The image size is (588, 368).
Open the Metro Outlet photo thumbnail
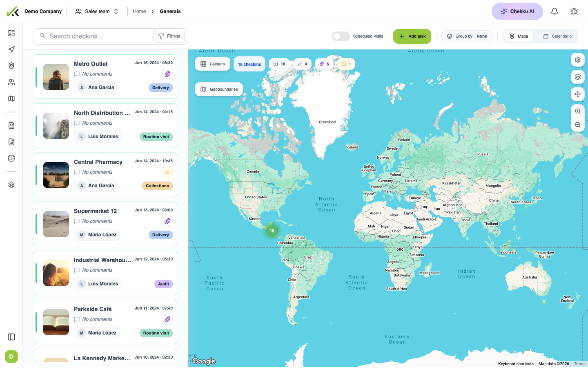coord(56,77)
